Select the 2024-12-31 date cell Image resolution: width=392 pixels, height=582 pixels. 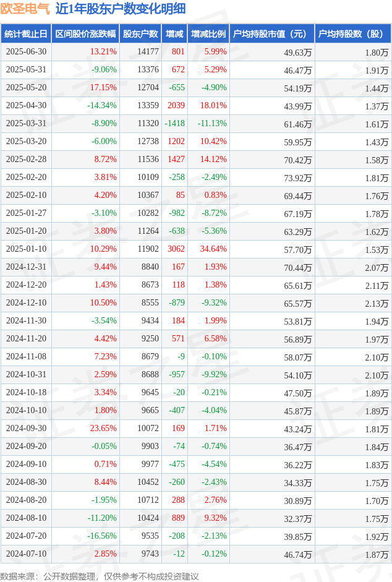pos(26,267)
